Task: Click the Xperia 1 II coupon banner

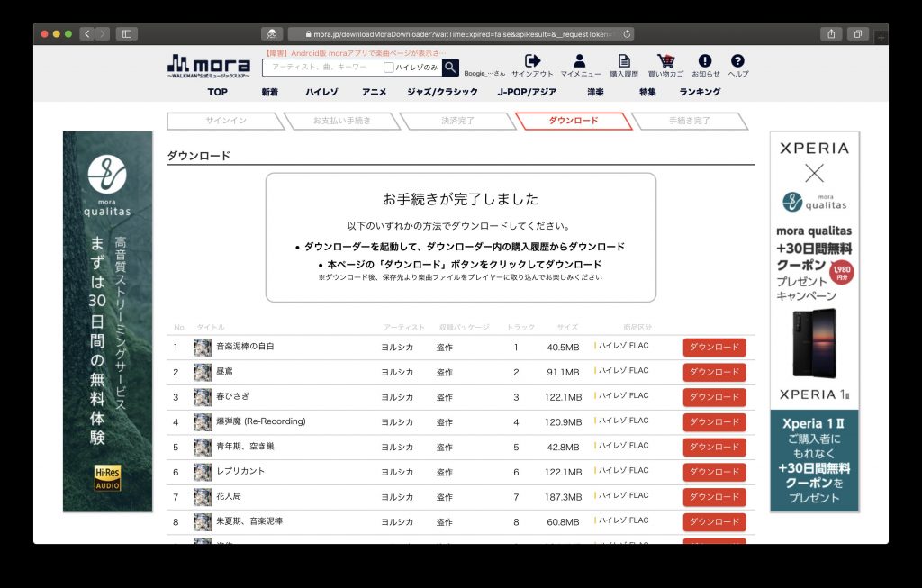Action: pos(814,460)
